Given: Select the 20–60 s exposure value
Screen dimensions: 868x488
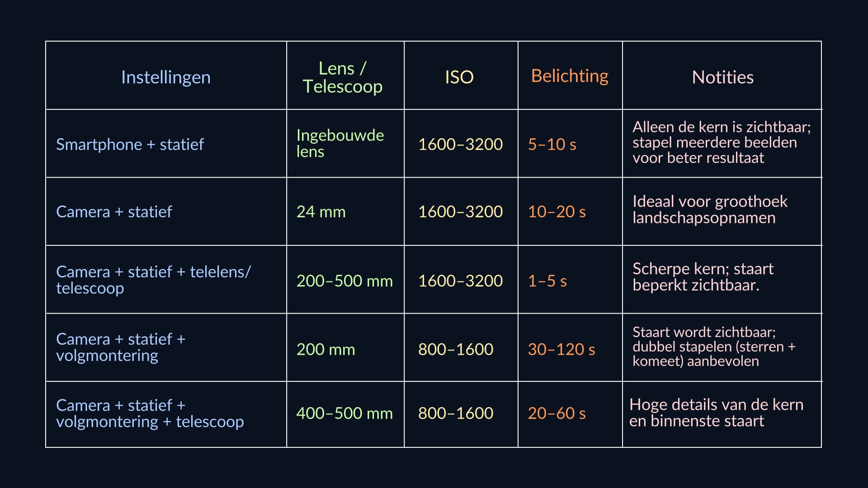Looking at the screenshot, I should point(557,413).
